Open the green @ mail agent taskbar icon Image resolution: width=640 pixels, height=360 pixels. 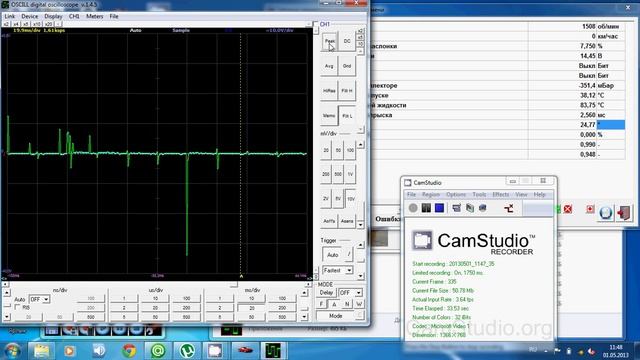point(158,351)
